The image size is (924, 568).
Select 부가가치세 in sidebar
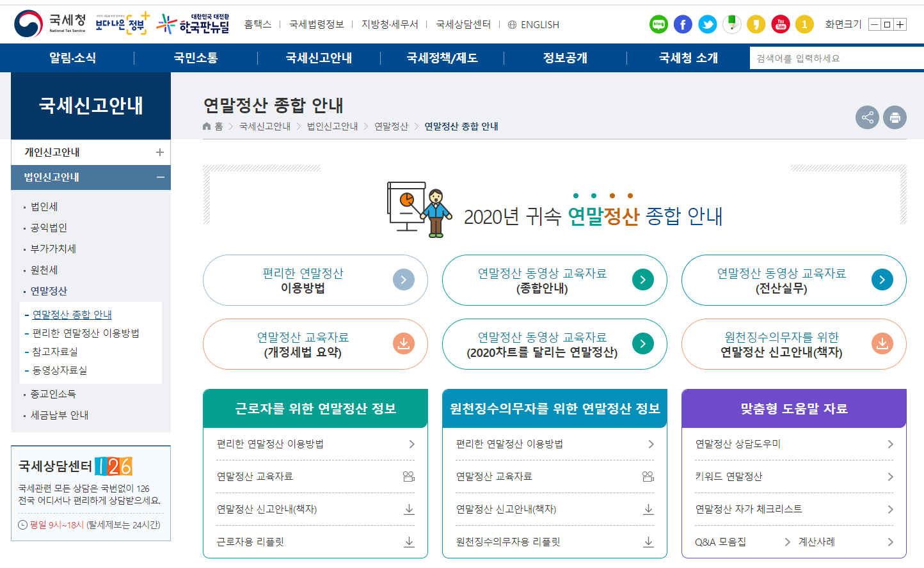point(53,249)
